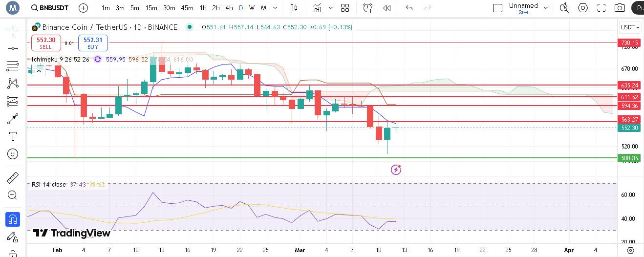644x257 pixels.
Task: Take a chart snapshot with camera icon
Action: (x=620, y=8)
